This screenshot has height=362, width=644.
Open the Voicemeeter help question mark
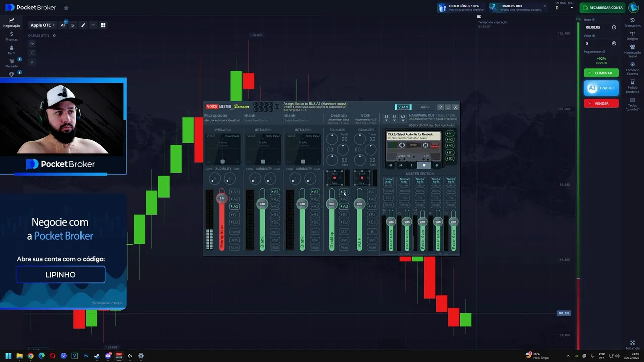440,107
